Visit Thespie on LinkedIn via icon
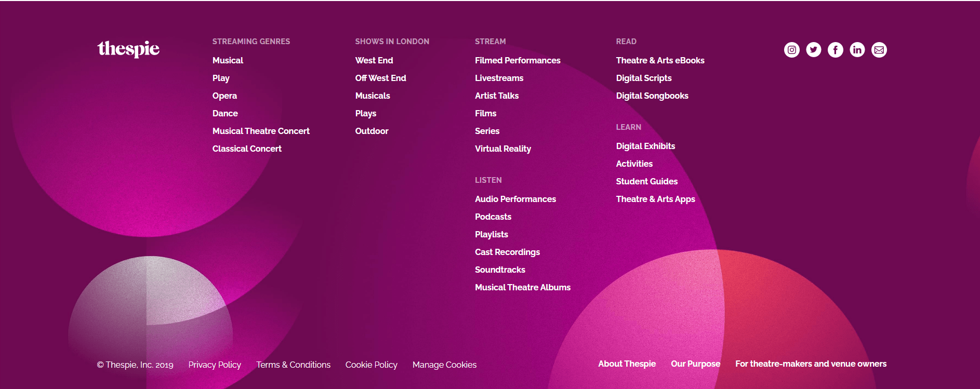The width and height of the screenshot is (980, 389). point(857,50)
